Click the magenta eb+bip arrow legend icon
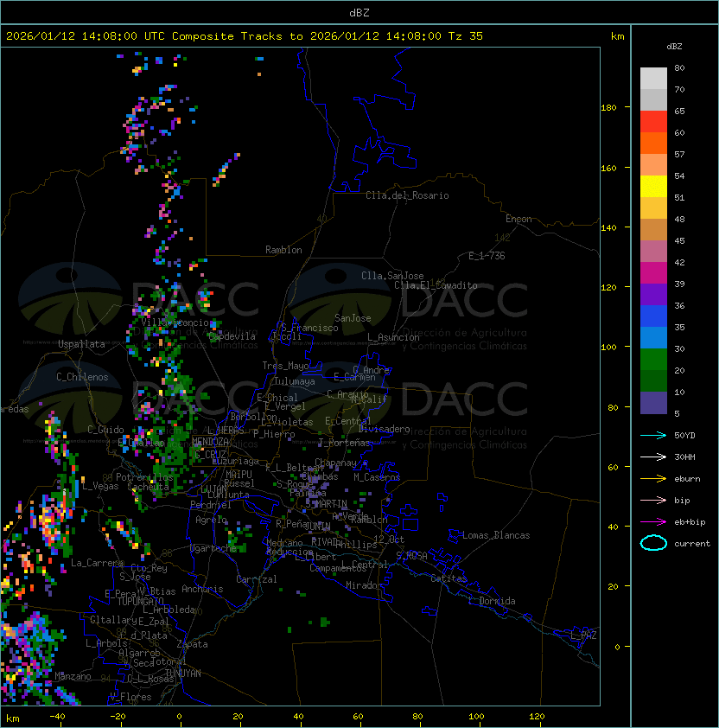The image size is (719, 728). (x=653, y=522)
